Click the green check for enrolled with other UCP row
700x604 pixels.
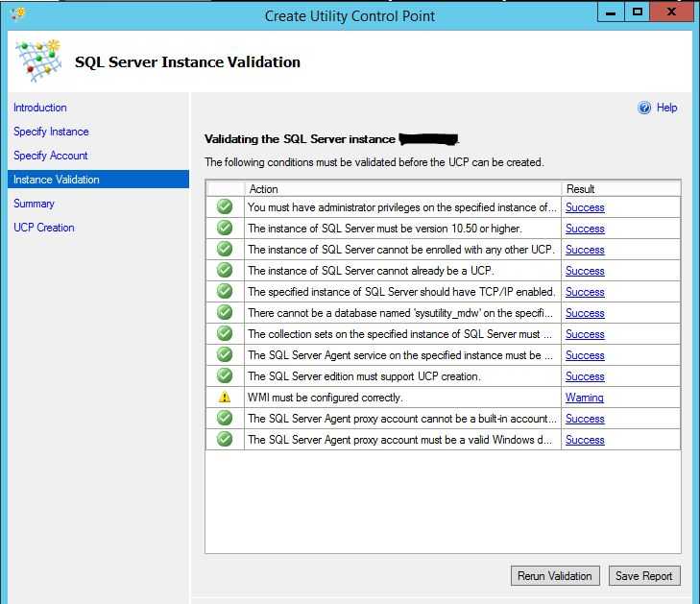[x=225, y=249]
